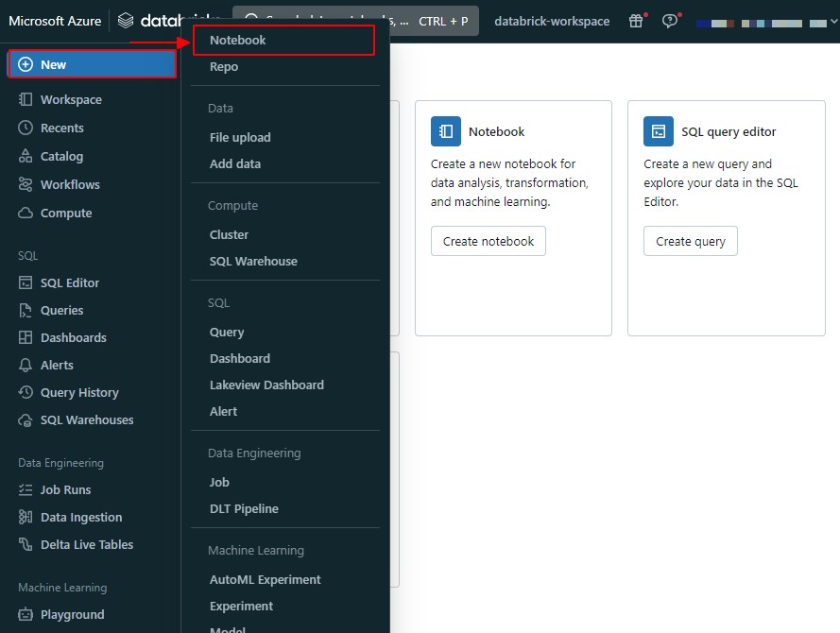This screenshot has height=633, width=840.
Task: Click the New button in sidebar
Action: coord(92,64)
